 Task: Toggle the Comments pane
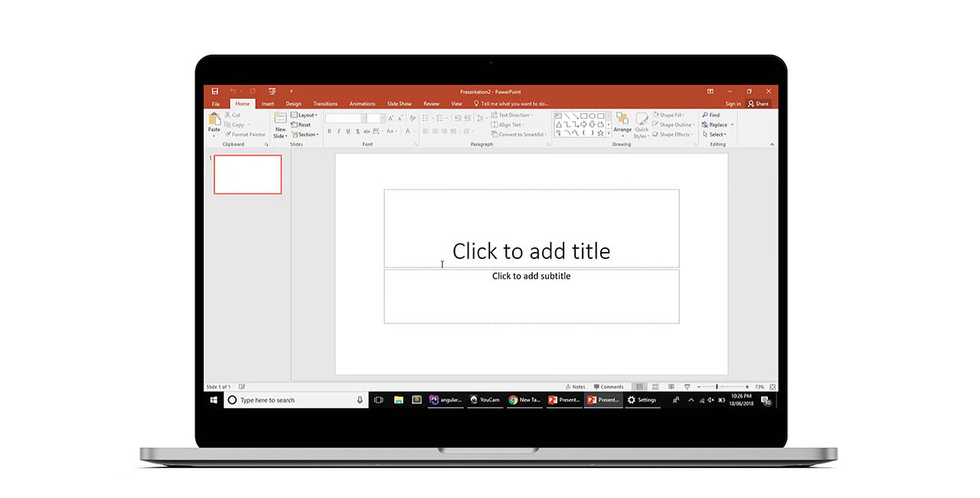[608, 387]
